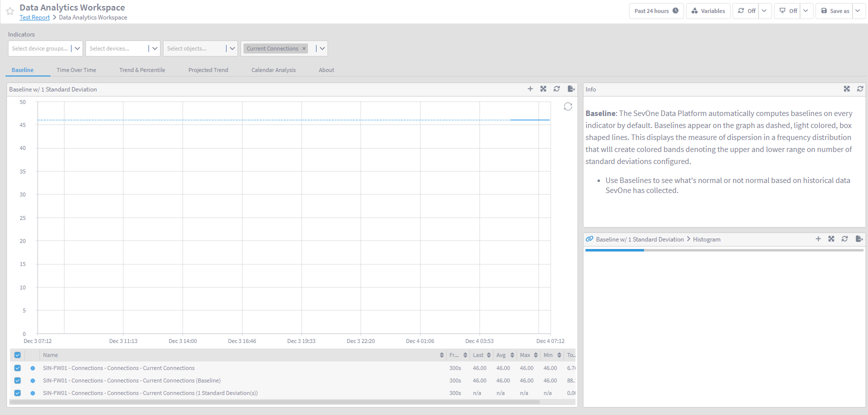Screen dimensions: 868x415
Task: Click the auto-refresh Off button
Action: pos(746,11)
